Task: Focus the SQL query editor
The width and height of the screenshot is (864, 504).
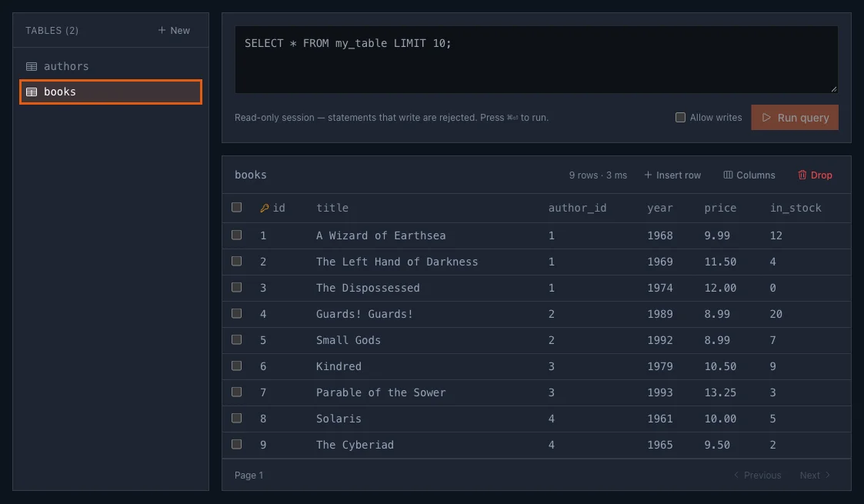Action: point(536,59)
